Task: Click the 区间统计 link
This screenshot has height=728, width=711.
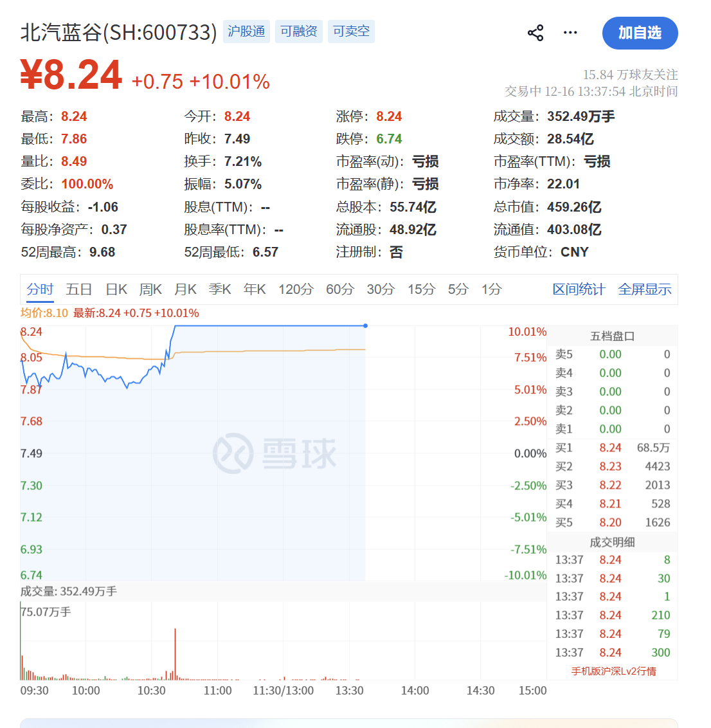Action: [579, 289]
